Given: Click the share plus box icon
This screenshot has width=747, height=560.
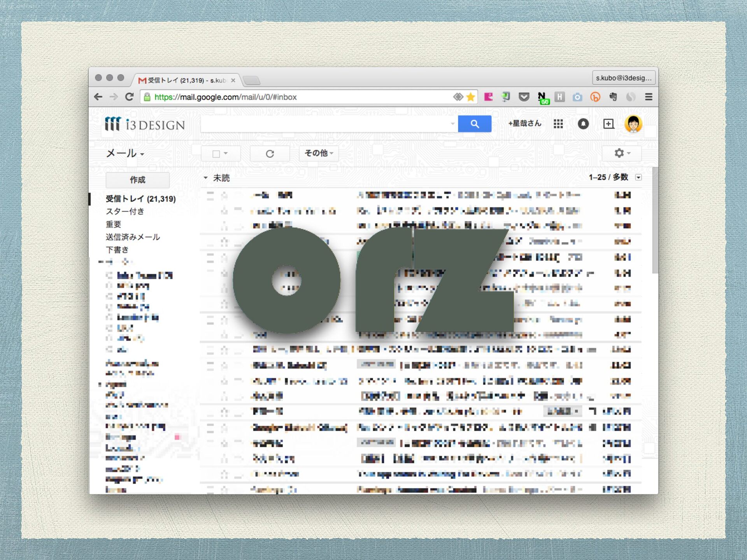Looking at the screenshot, I should click(x=608, y=124).
